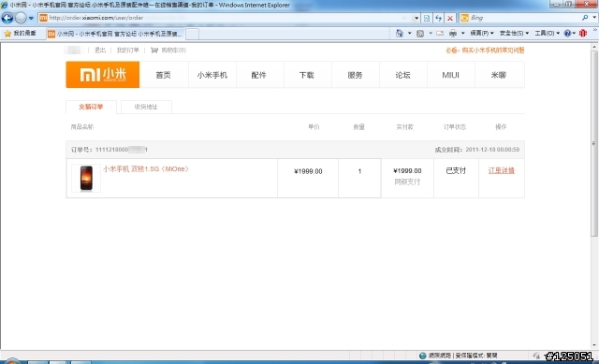Go to 首页 in site navigation

point(164,75)
